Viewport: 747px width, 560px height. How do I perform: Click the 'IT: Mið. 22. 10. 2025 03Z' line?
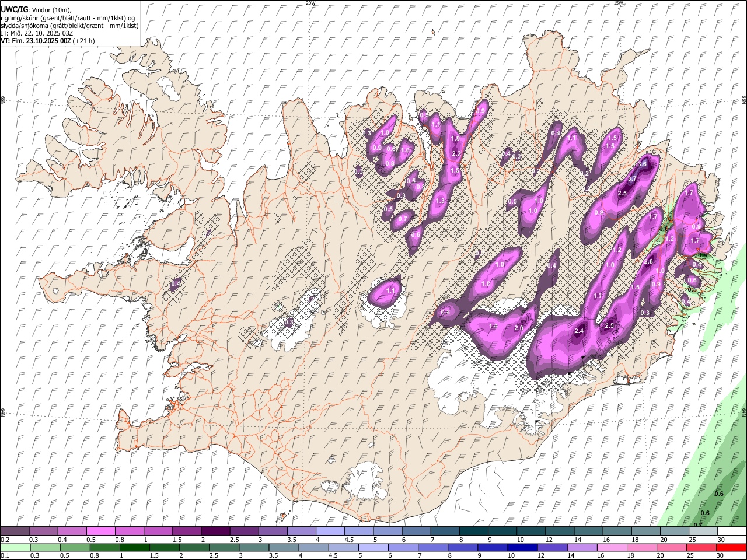(37, 33)
